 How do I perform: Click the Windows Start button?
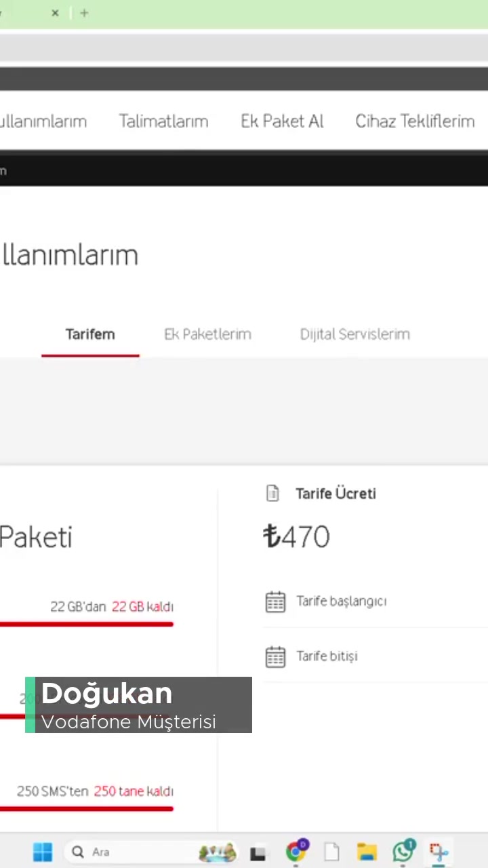pos(43,852)
